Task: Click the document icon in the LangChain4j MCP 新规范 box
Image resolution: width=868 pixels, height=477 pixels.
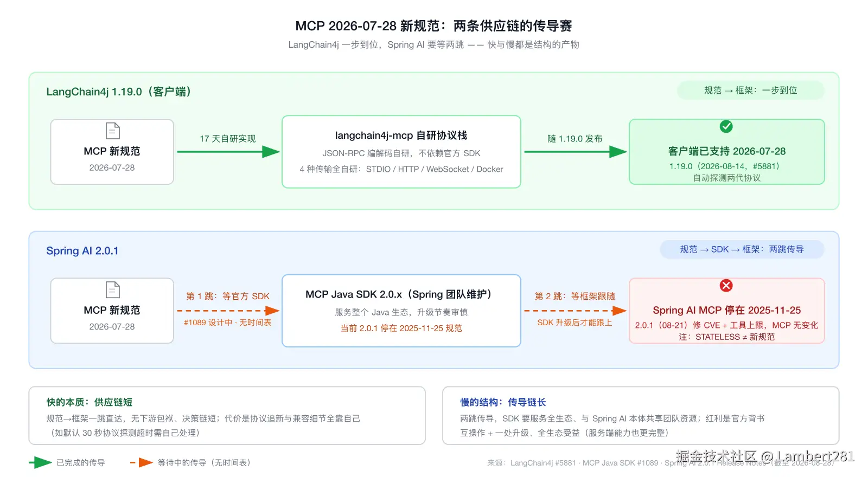Action: click(x=112, y=131)
